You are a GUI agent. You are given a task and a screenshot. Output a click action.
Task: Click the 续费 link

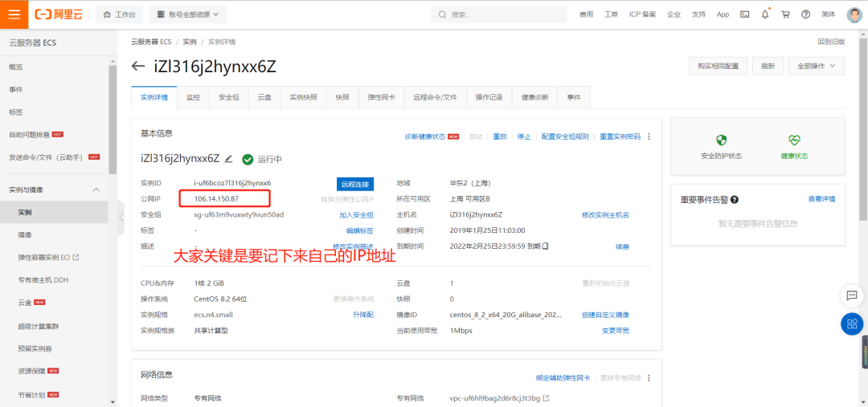coord(622,246)
